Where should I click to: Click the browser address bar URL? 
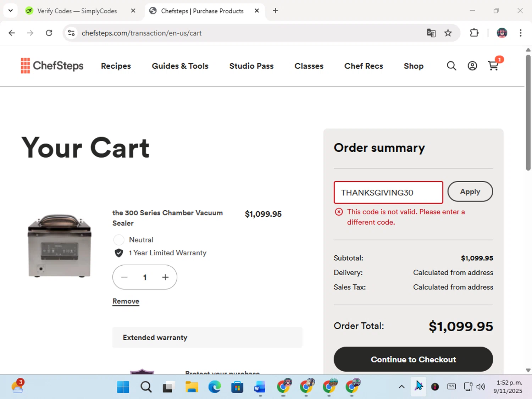point(142,33)
